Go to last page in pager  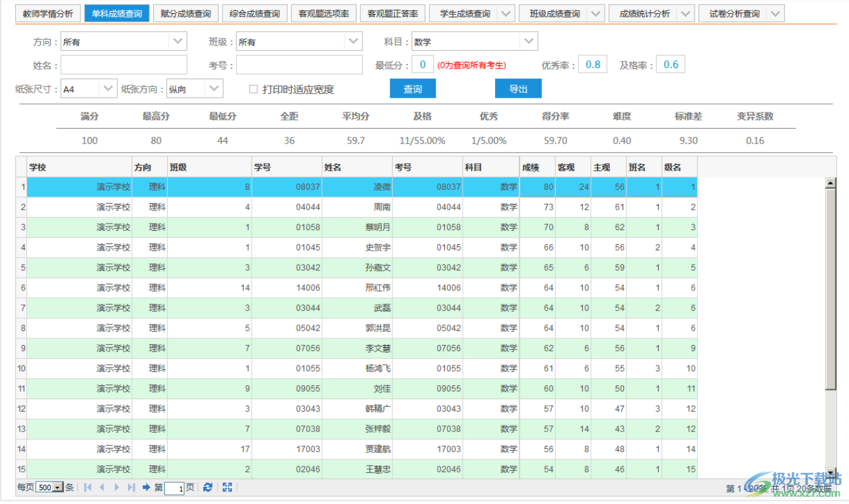coord(131,488)
